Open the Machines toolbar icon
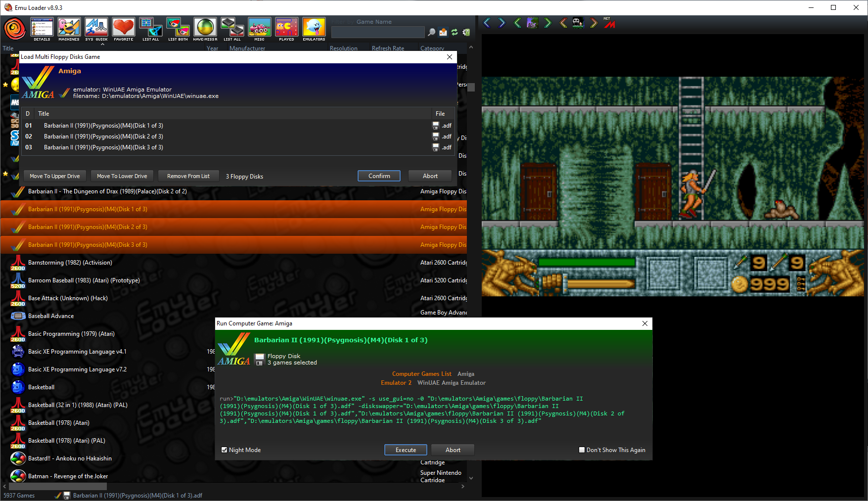This screenshot has height=501, width=868. 69,29
